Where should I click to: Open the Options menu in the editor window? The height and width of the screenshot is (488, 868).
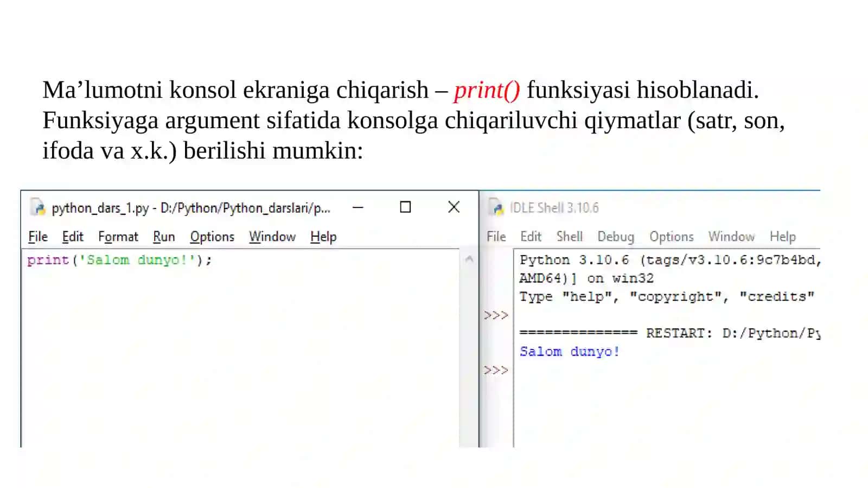(212, 237)
